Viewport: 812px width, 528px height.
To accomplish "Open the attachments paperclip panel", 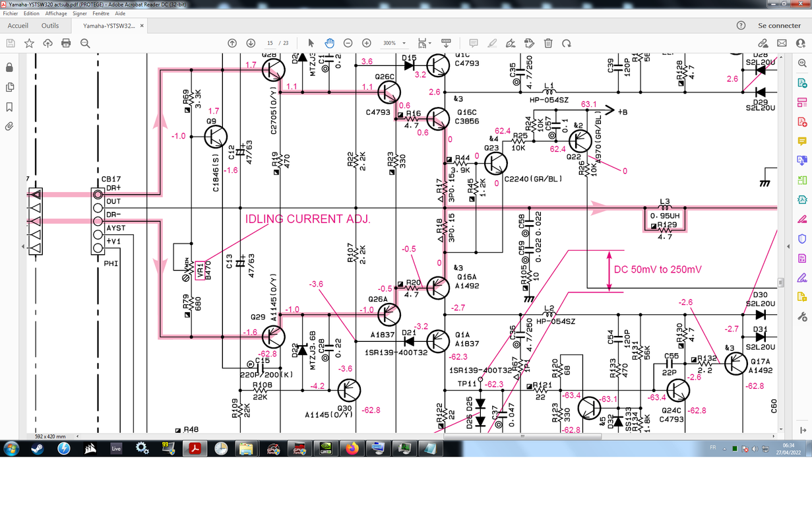I will coord(9,126).
